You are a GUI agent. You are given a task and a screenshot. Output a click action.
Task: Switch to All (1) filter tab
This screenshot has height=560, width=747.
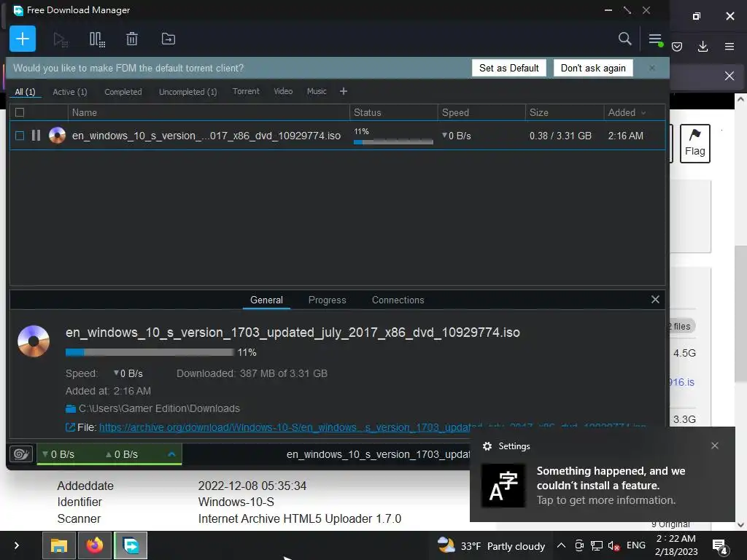[26, 92]
